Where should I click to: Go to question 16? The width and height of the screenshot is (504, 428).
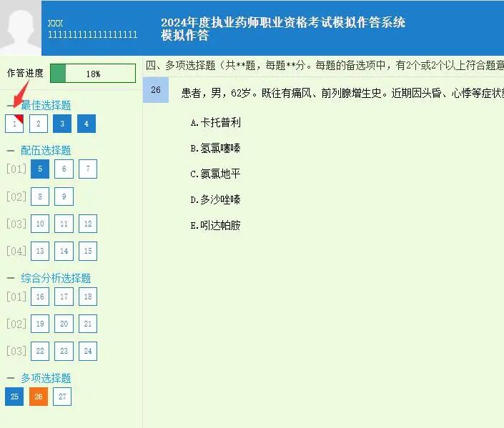click(x=40, y=297)
